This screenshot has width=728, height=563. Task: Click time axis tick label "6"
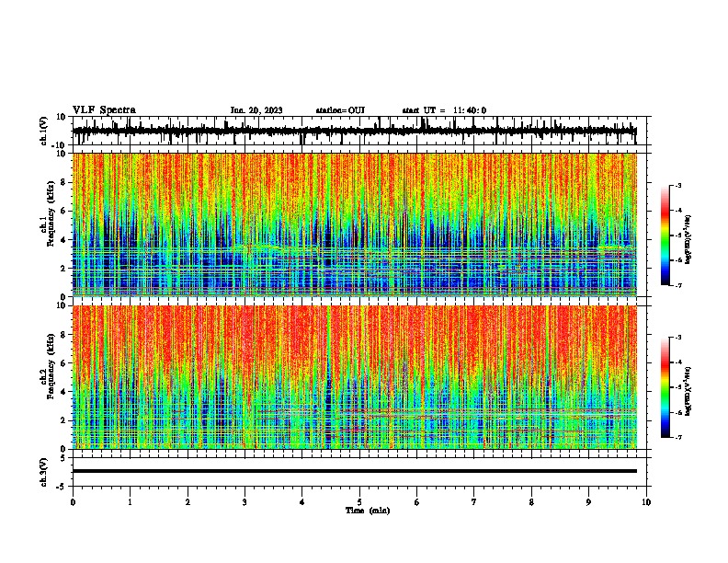pos(417,502)
